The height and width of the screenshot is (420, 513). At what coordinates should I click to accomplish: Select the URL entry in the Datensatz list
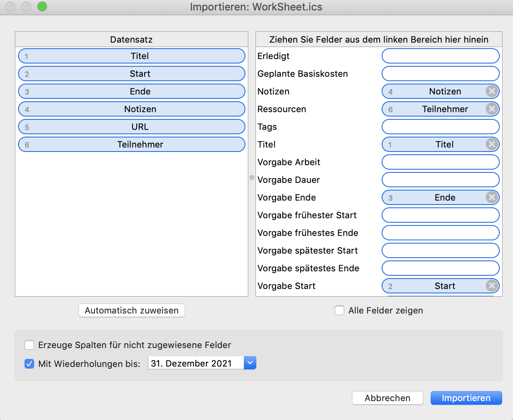pyautogui.click(x=131, y=127)
